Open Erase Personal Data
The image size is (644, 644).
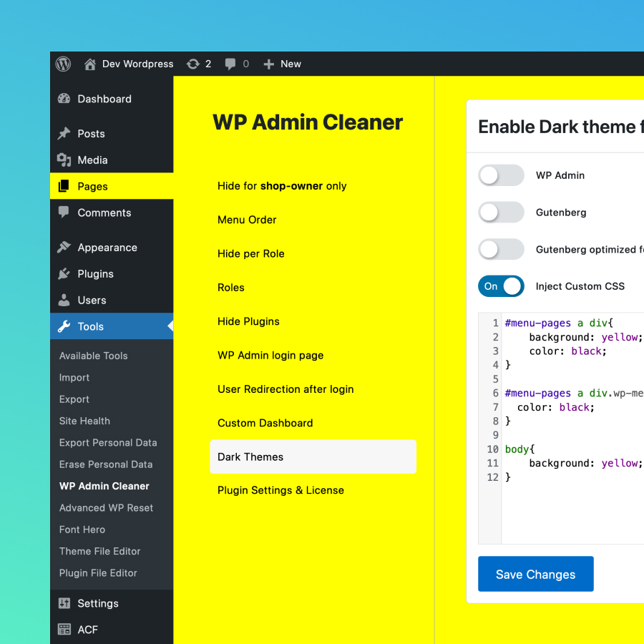[x=106, y=464]
